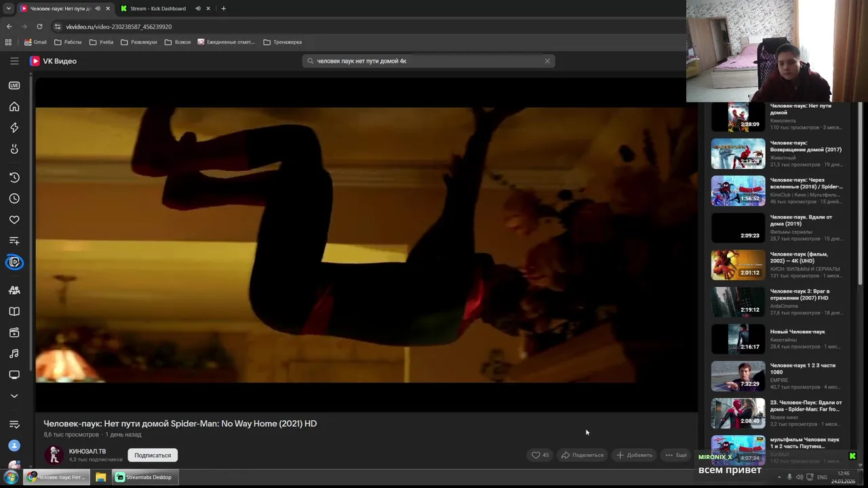Open the Учеба bookmark folder
Viewport: 868px width, 488px height.
pos(102,42)
